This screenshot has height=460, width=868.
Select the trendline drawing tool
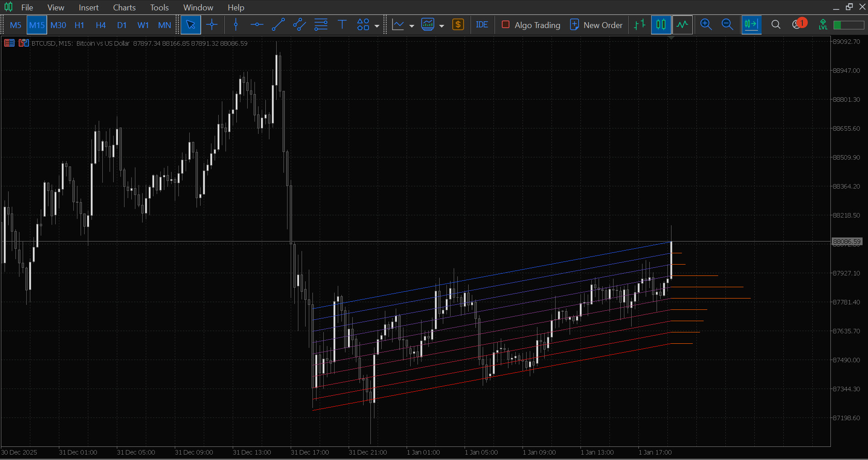click(278, 25)
